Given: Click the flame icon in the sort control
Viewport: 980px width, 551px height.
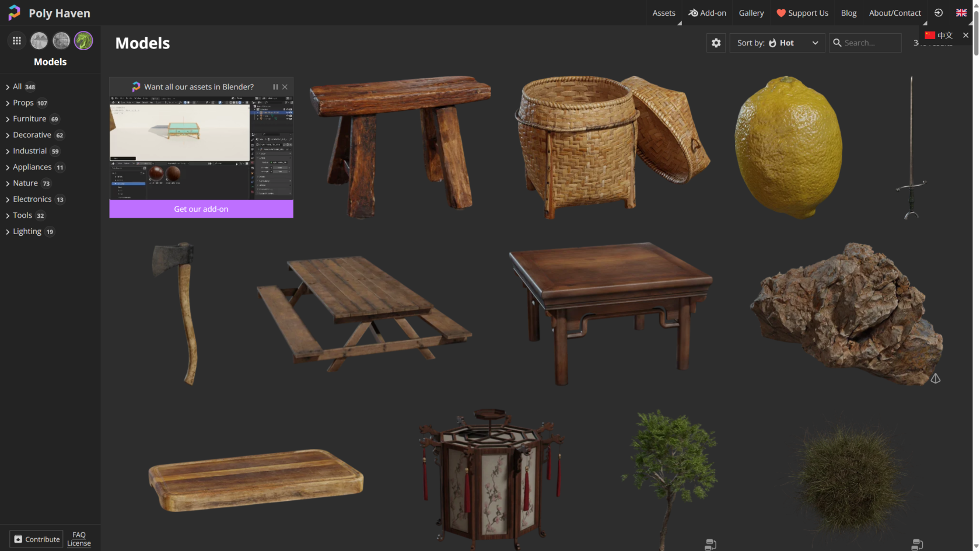Looking at the screenshot, I should [772, 43].
